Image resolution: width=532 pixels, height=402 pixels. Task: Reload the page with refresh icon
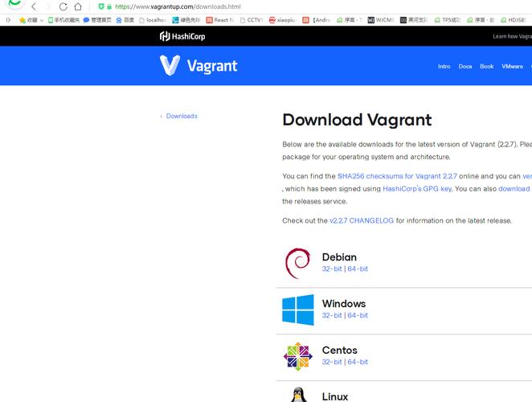[63, 6]
